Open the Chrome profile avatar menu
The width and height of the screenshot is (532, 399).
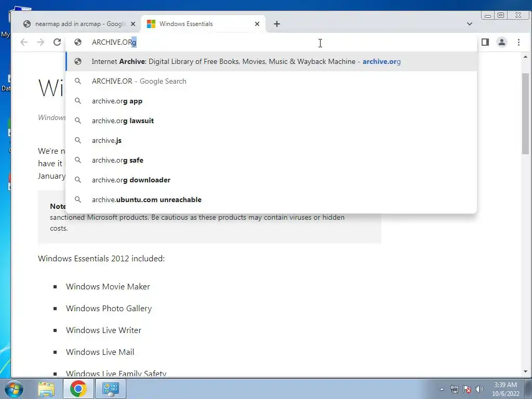501,42
